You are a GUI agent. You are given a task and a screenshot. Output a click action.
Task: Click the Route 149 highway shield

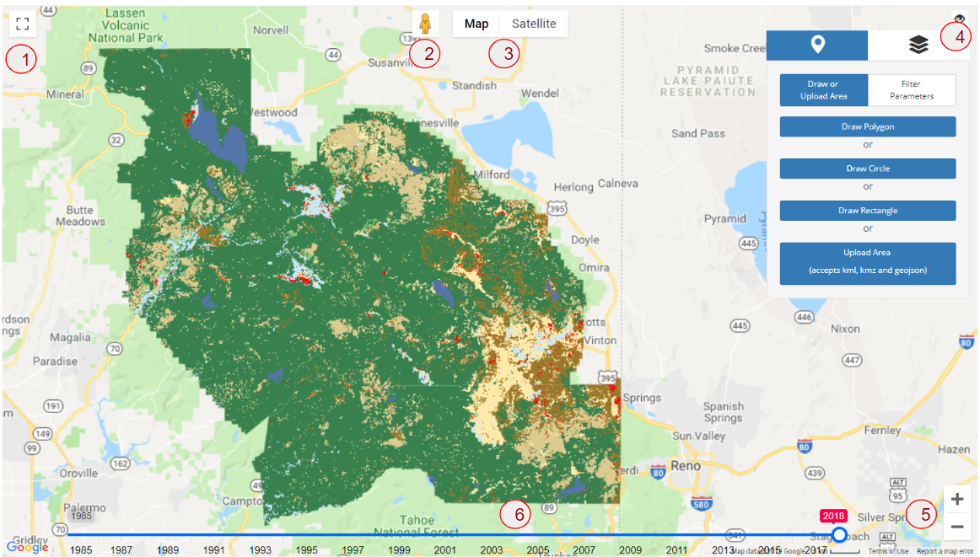42,433
